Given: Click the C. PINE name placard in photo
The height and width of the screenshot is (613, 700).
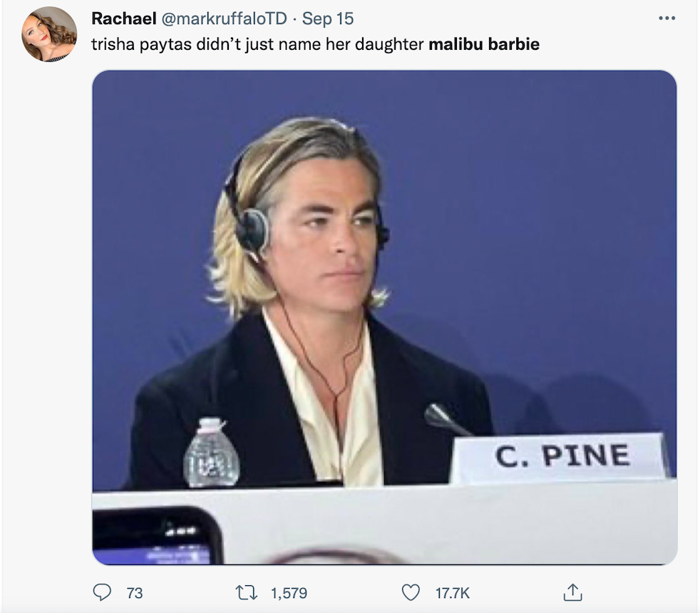Looking at the screenshot, I should [561, 457].
